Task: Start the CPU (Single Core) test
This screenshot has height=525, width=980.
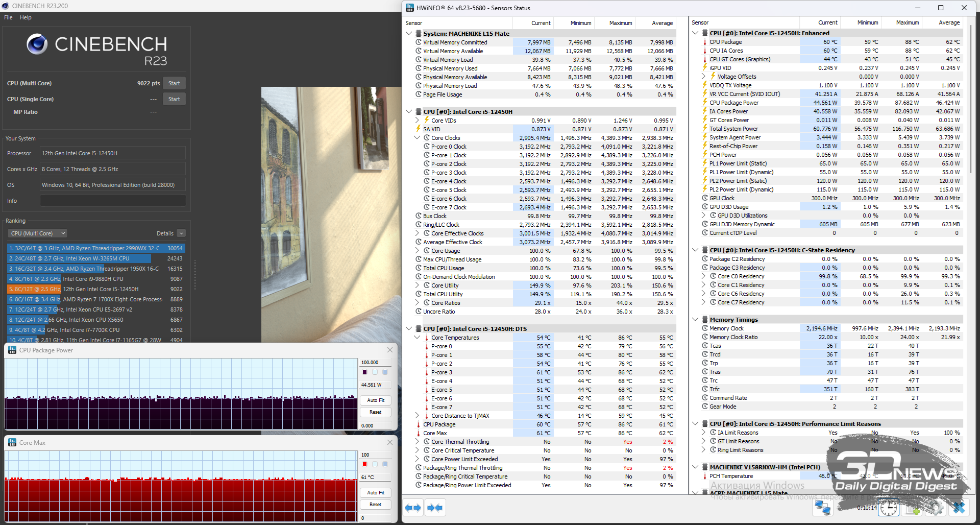Action: [x=174, y=99]
